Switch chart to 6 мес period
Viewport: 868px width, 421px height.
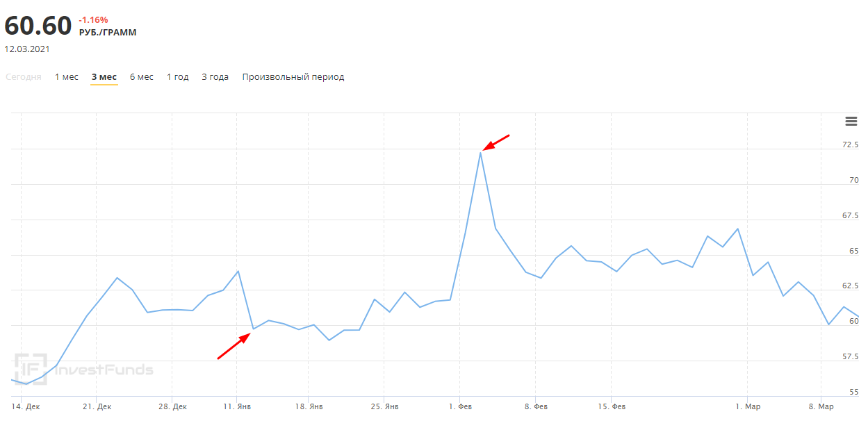142,77
